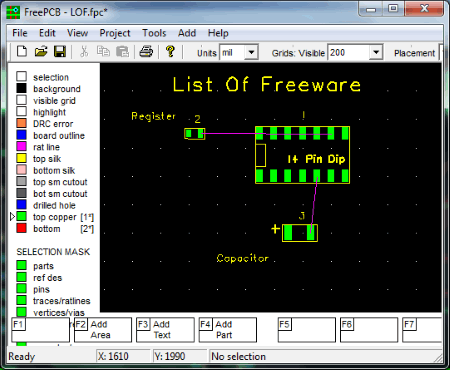Click the 'List Of Freeware' title text
Viewport: 450px width, 370px height.
[x=267, y=84]
